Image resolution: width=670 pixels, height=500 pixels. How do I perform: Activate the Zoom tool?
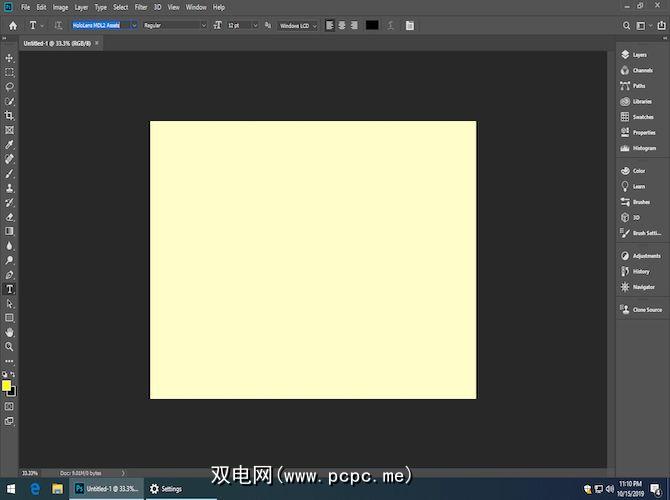[10, 346]
